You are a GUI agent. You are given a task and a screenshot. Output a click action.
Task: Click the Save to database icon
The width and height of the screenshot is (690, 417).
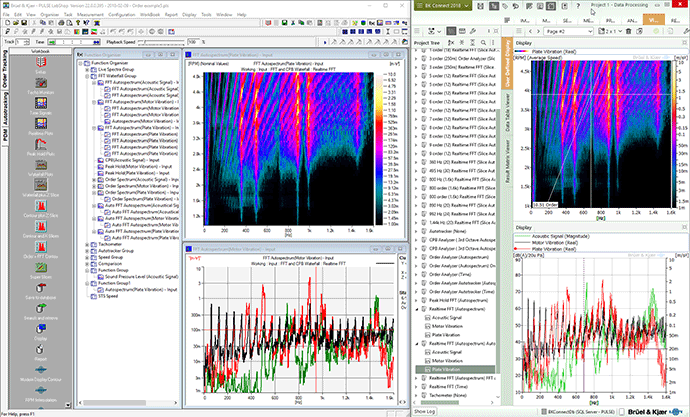[x=40, y=287]
